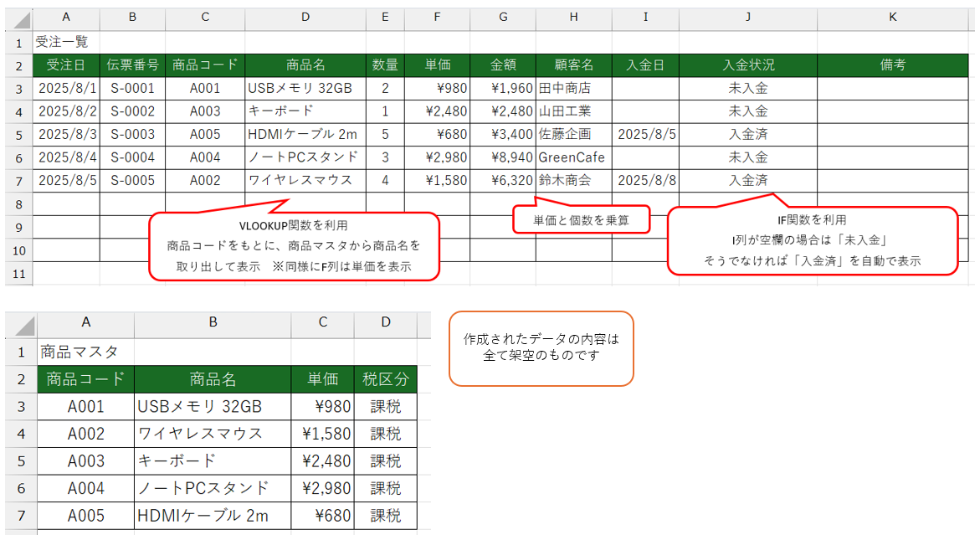Select the HDMIケーブル 2m cell in the order list

305,134
